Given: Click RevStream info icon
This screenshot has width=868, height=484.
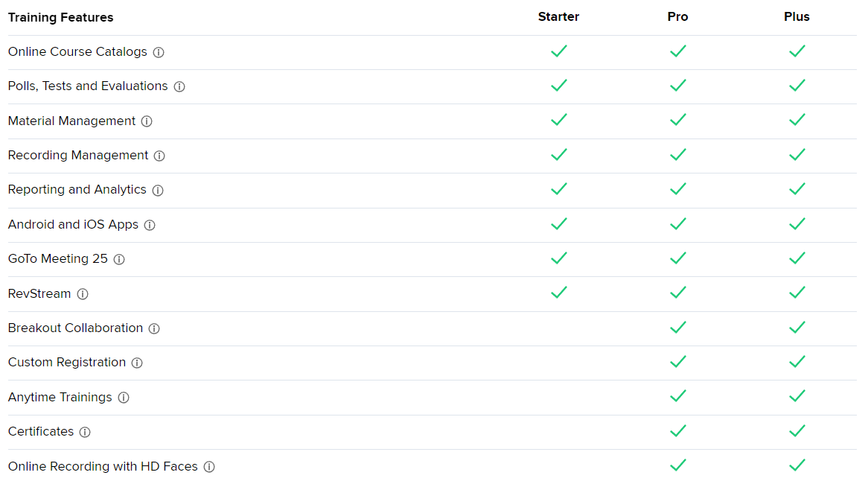Looking at the screenshot, I should [83, 294].
